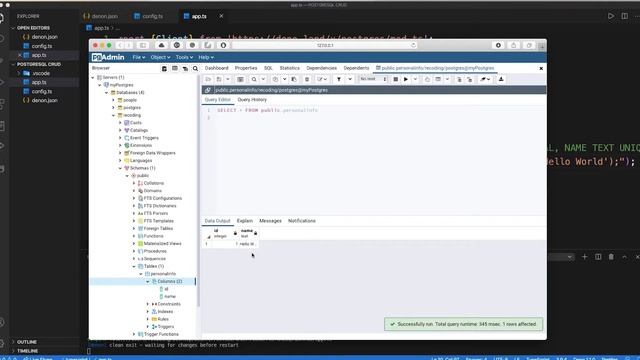The image size is (640, 360).
Task: Switch to the Notifications output tab
Action: pyautogui.click(x=302, y=221)
